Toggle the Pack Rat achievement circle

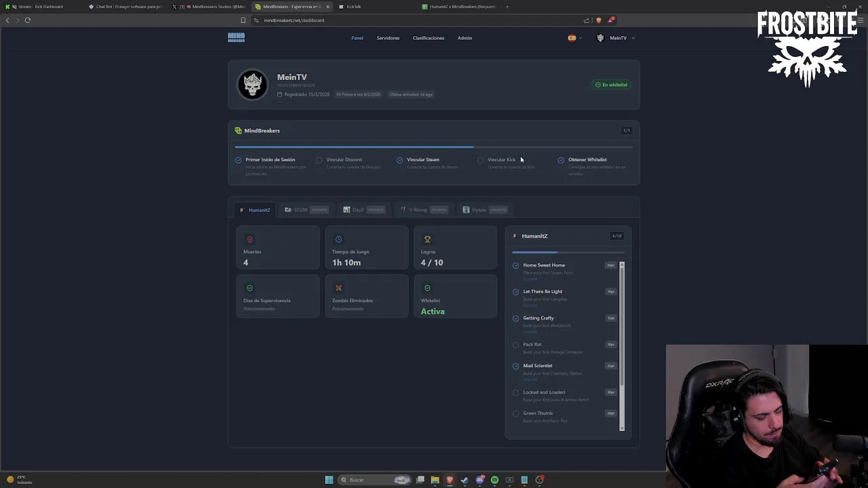pos(516,345)
